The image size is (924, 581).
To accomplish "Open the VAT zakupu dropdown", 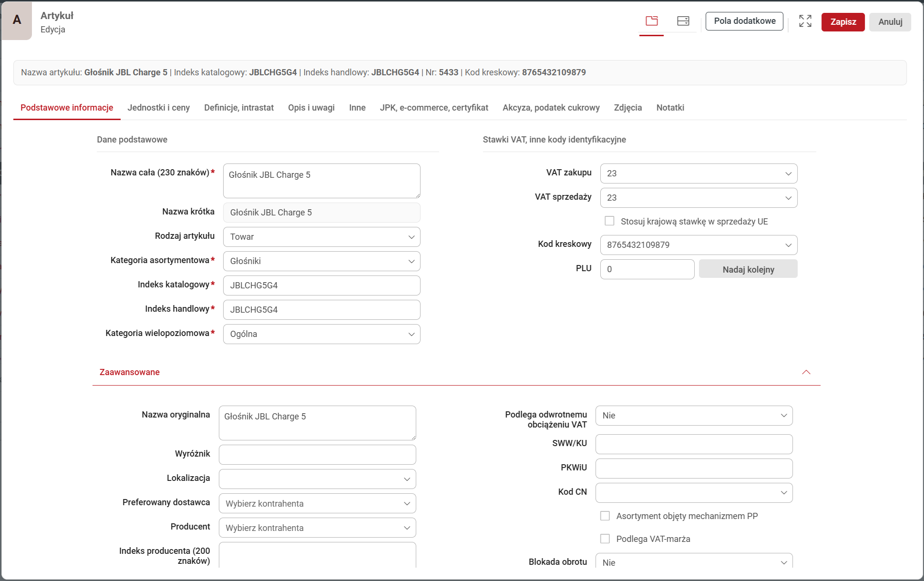I will coord(698,173).
